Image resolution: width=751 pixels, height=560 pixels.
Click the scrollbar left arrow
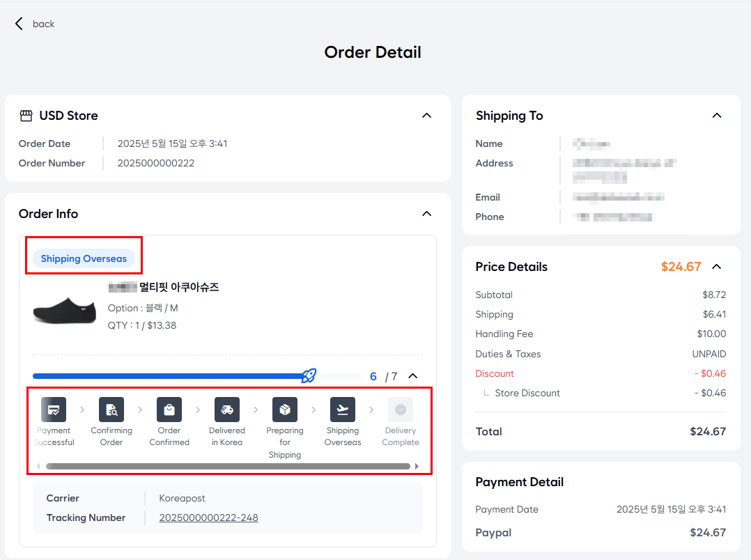(38, 466)
